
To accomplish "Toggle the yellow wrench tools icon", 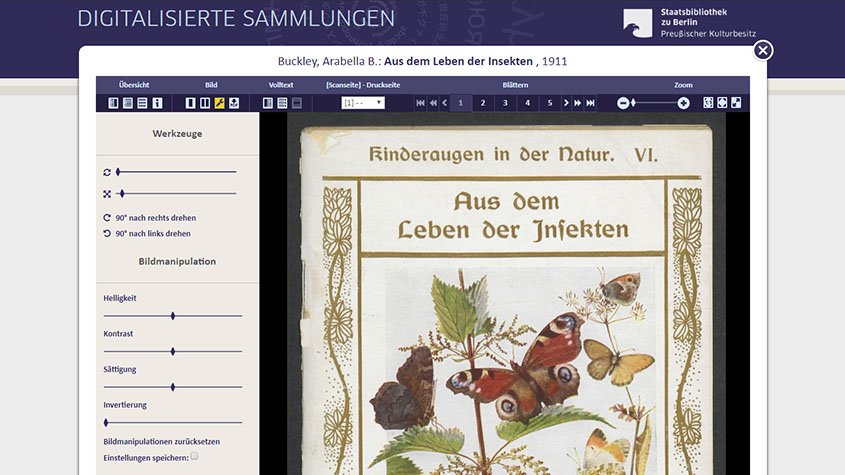I will pos(219,103).
